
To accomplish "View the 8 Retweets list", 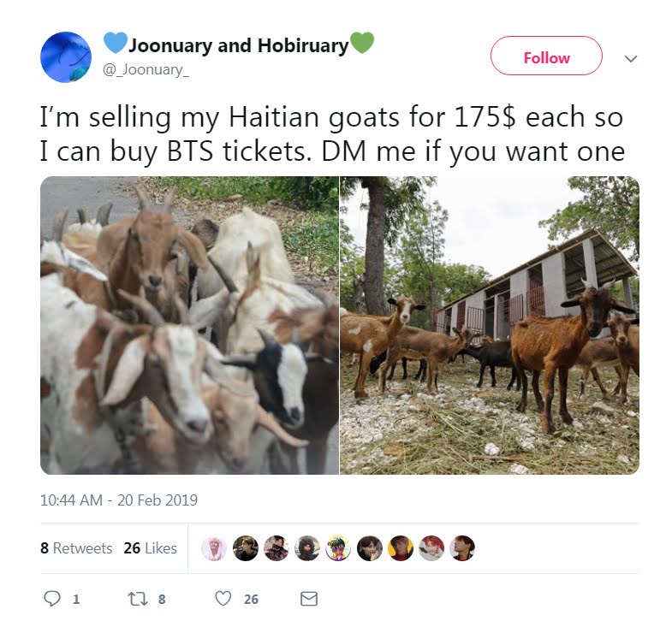I will [76, 547].
